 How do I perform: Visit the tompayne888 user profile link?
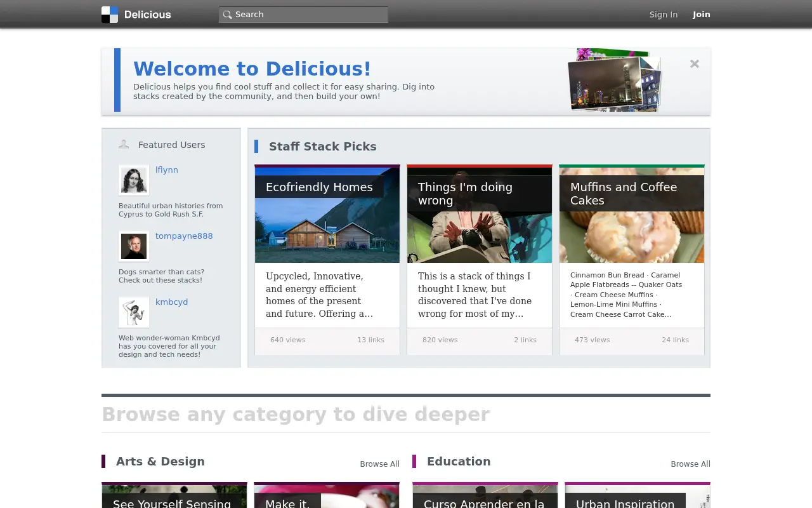[184, 236]
